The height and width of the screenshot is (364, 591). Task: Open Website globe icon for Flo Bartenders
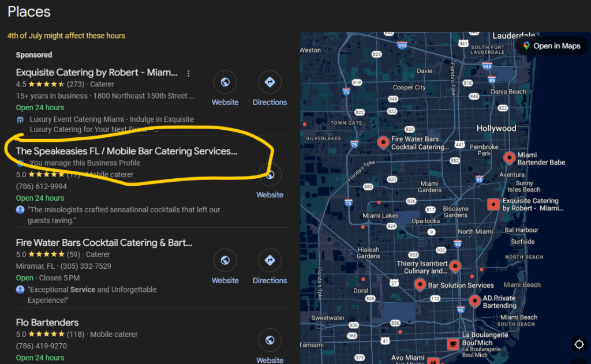[270, 340]
